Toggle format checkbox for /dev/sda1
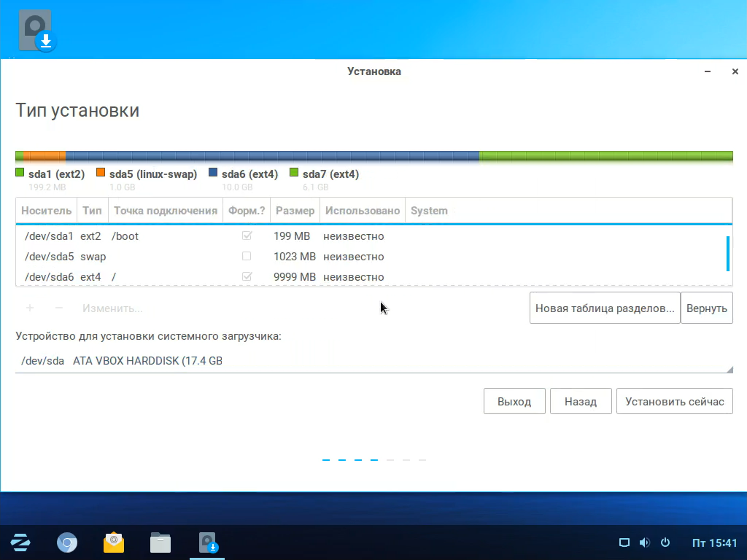This screenshot has height=560, width=747. [247, 236]
